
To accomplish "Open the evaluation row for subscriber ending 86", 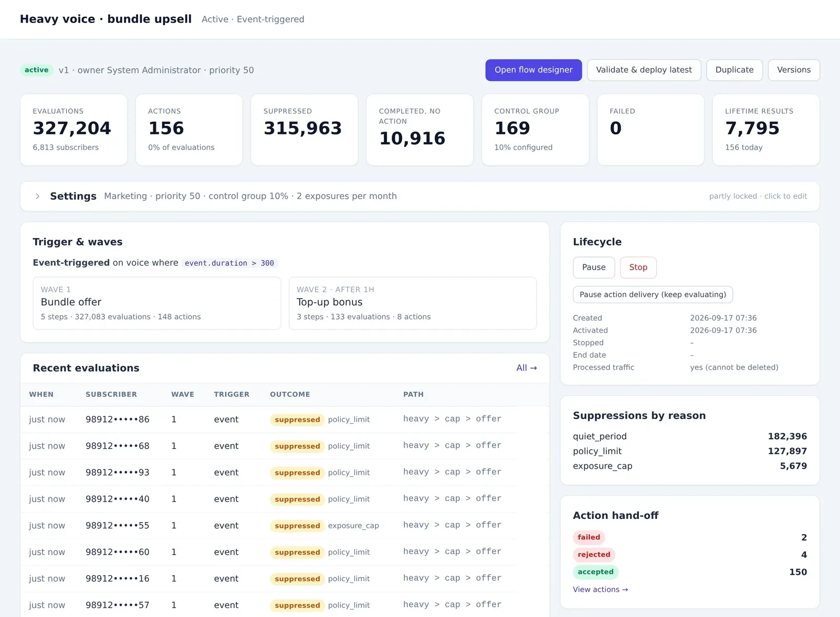I will pos(268,419).
